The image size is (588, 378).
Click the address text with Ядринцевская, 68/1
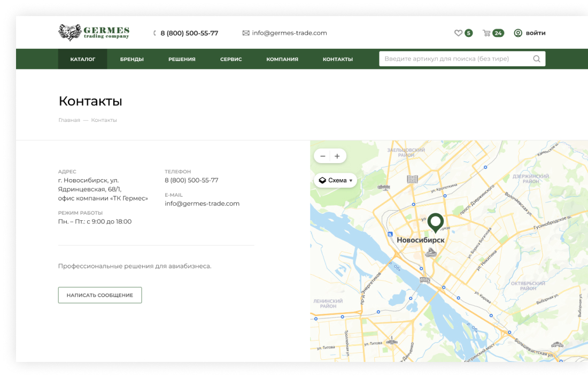(x=103, y=189)
